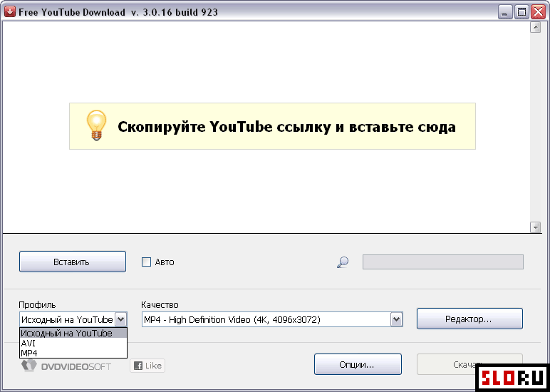
Task: Choose AVI profile option
Action: tap(73, 343)
